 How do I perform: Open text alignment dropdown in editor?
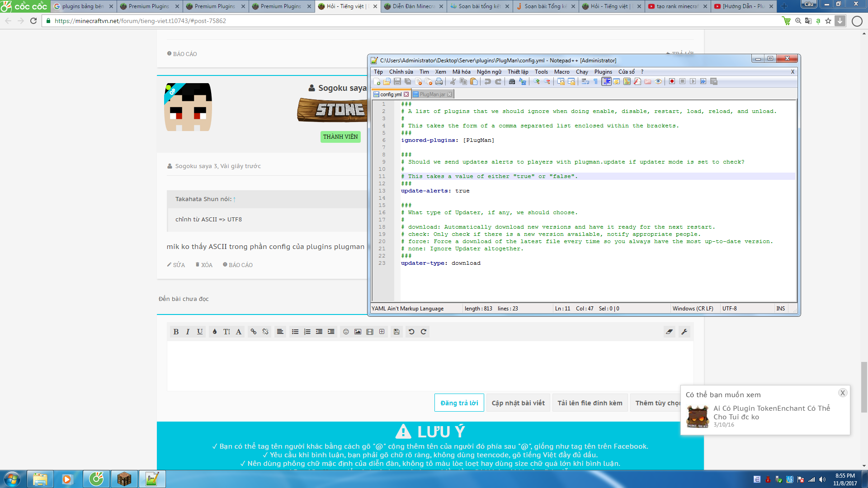coord(280,332)
